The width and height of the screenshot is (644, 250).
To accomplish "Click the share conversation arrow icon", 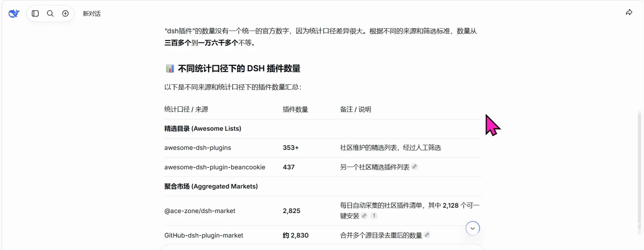I will (x=629, y=12).
